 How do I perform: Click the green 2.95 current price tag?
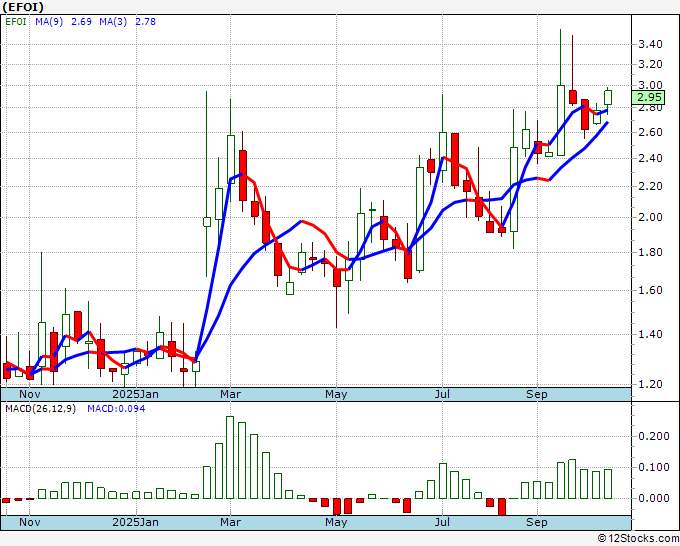point(649,97)
